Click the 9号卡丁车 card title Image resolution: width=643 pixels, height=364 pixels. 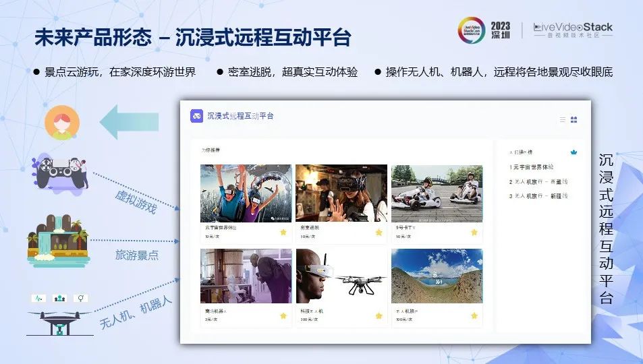(406, 227)
